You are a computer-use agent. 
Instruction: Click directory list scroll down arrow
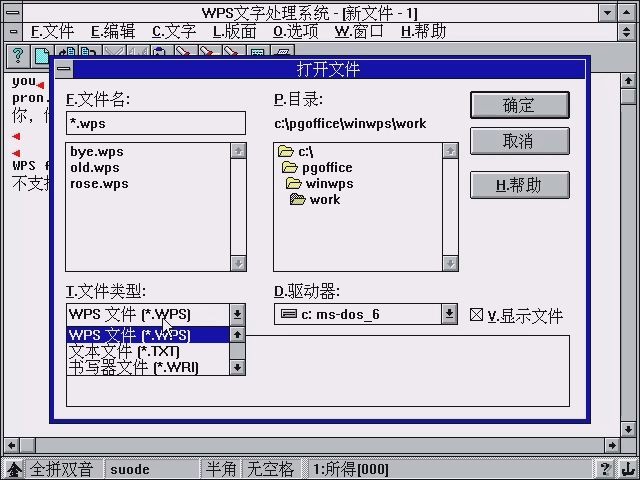(450, 263)
